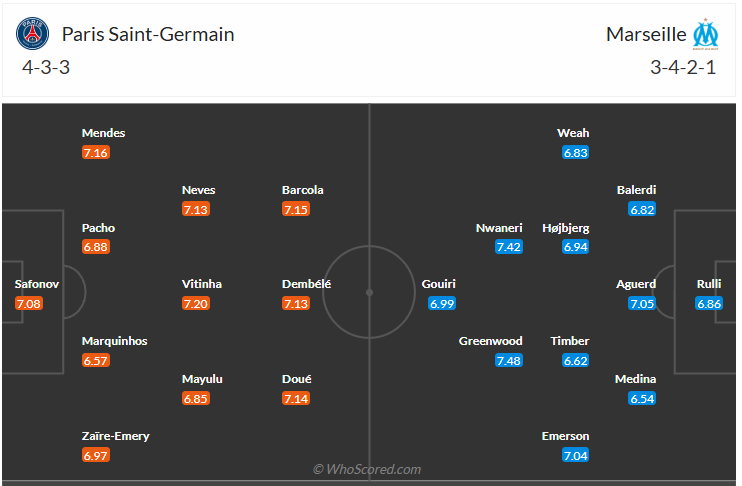The height and width of the screenshot is (486, 742).
Task: Open the Marseille team name link
Action: pyautogui.click(x=646, y=34)
